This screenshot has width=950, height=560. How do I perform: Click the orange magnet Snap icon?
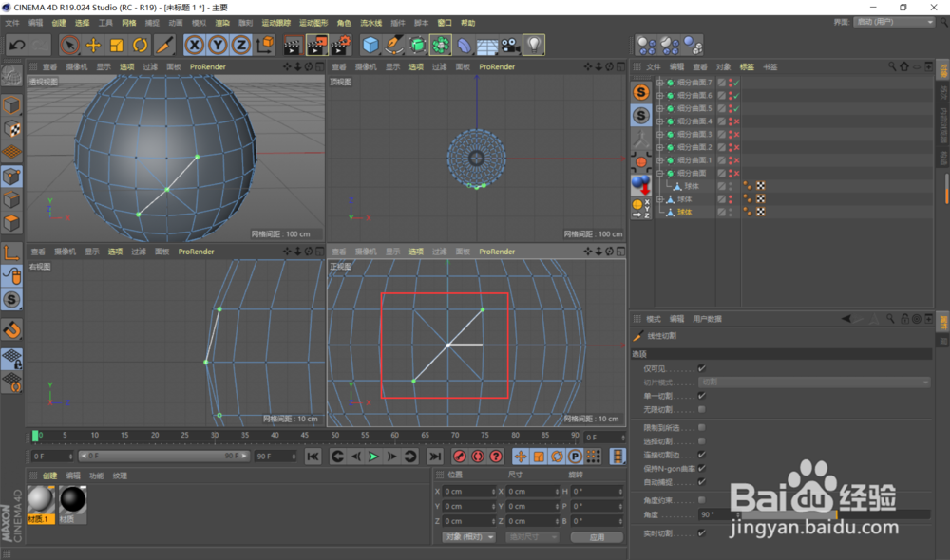point(12,330)
